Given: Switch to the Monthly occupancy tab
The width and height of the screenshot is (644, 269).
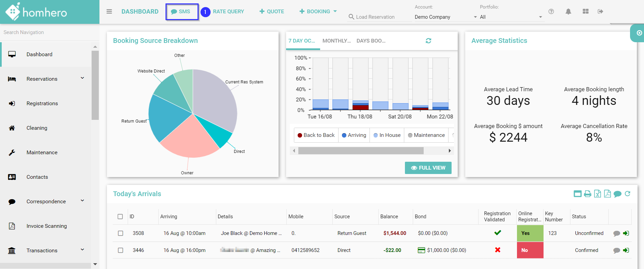Looking at the screenshot, I should coord(336,41).
